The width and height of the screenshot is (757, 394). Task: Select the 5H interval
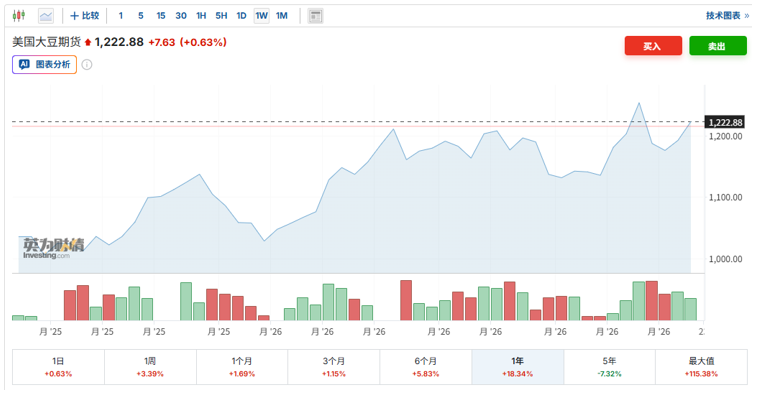221,16
